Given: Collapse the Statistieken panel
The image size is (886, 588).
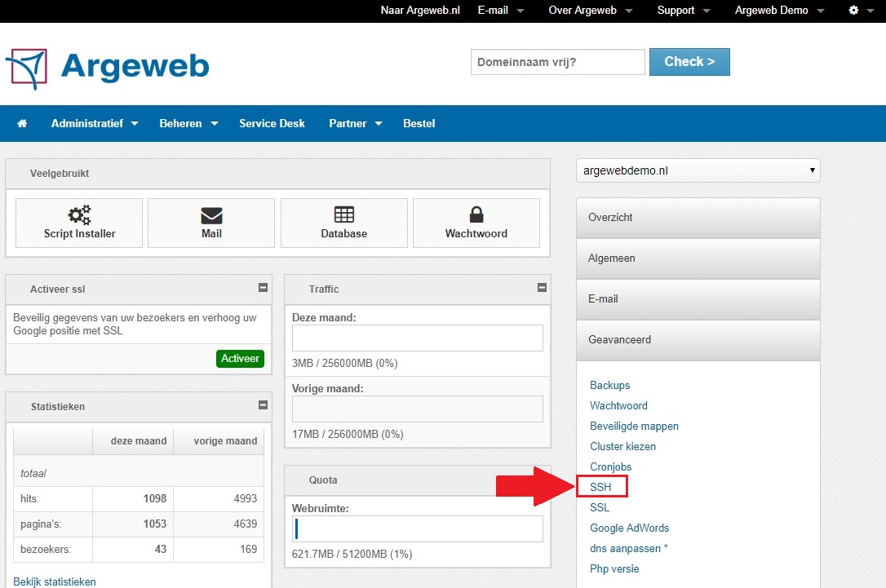Looking at the screenshot, I should (263, 405).
